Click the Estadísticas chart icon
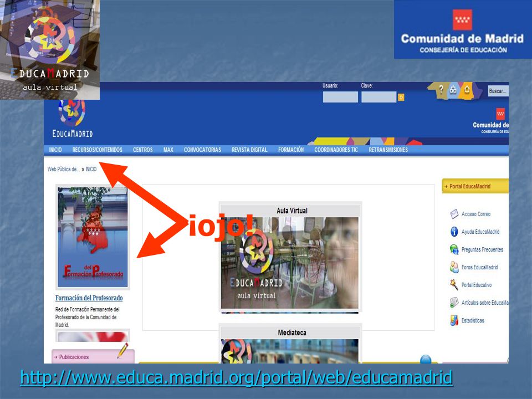532x399 pixels. coord(454,320)
